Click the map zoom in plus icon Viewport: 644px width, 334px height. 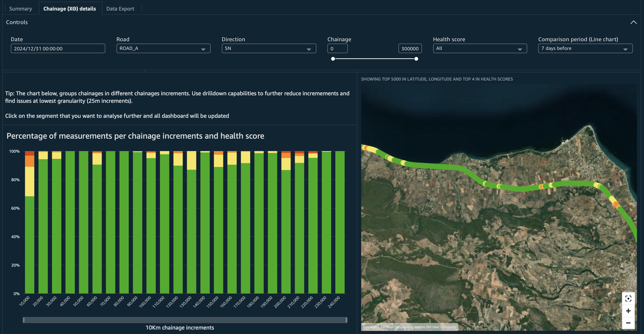coord(628,311)
